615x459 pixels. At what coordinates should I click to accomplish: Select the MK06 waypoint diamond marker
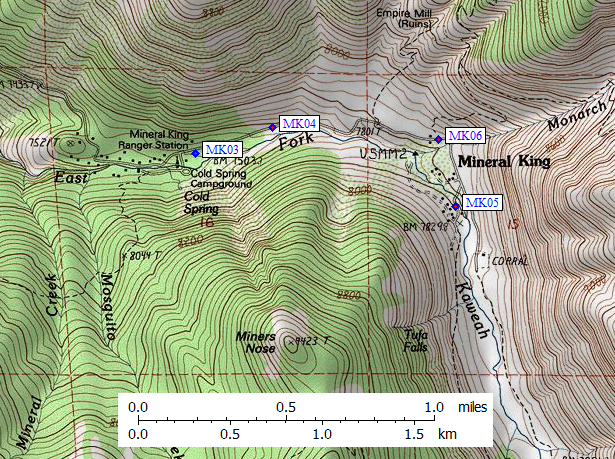point(438,138)
